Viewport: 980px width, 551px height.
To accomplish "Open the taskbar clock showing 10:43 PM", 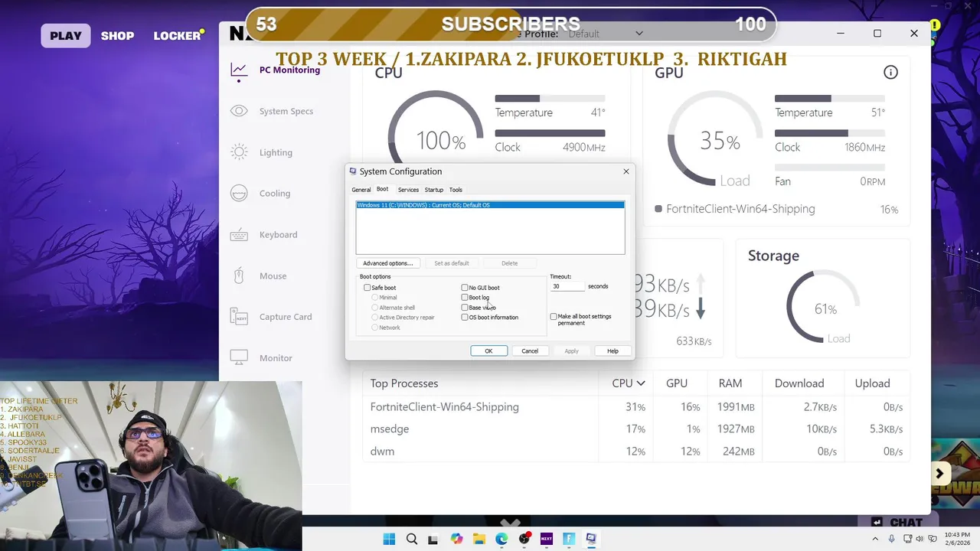I will (x=957, y=539).
